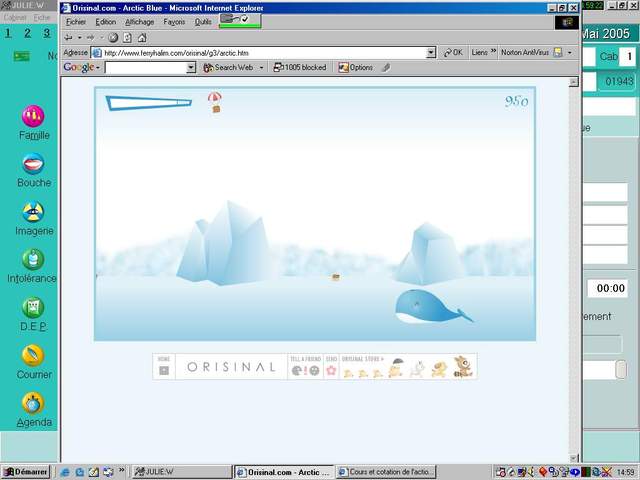The height and width of the screenshot is (480, 640).
Task: Click the Orisinal Store link
Action: pos(362,359)
